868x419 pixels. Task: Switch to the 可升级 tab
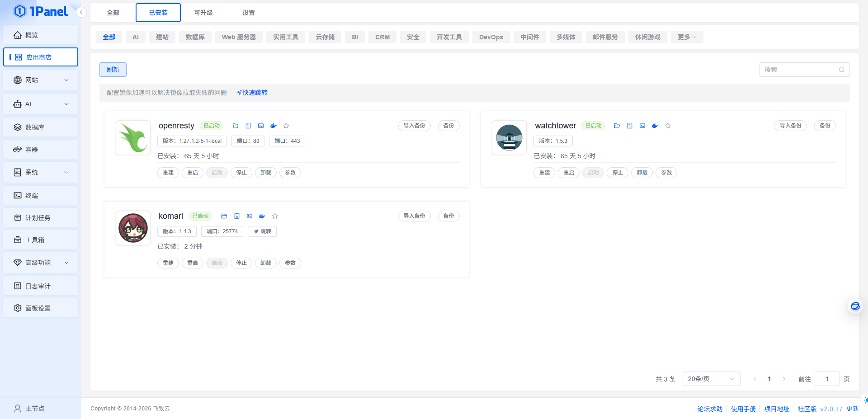[203, 13]
